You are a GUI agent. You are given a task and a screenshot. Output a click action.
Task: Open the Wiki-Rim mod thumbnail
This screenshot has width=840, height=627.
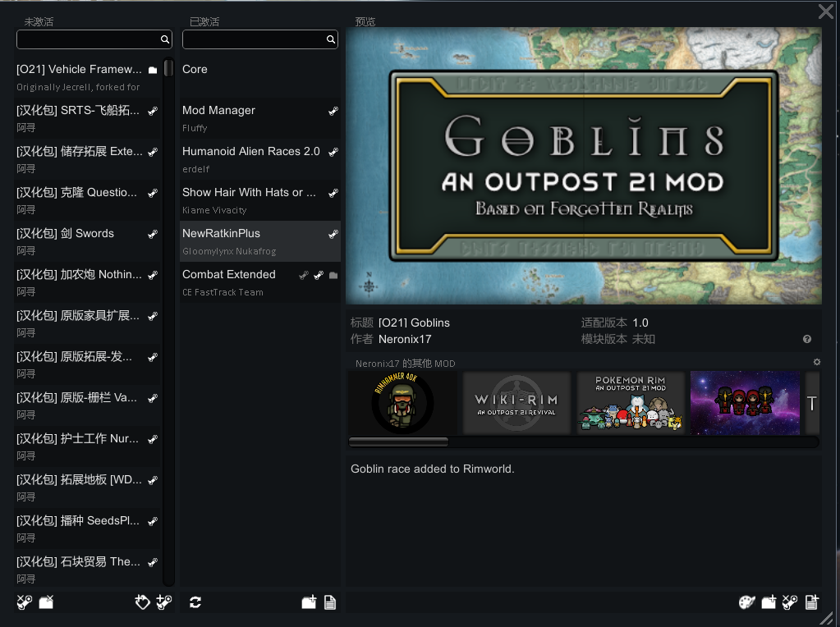tap(517, 403)
